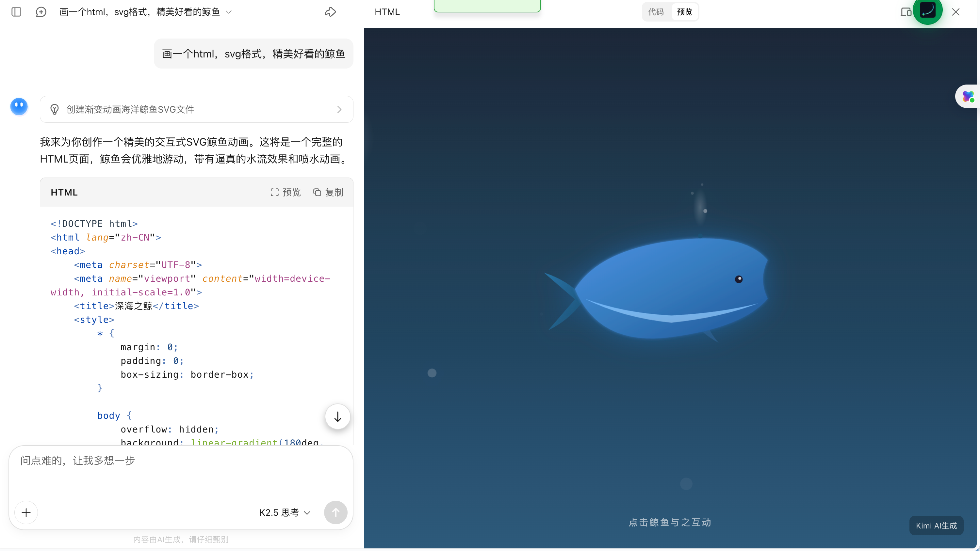Image resolution: width=980 pixels, height=551 pixels.
Task: Copy code with the 复制 button
Action: 328,192
